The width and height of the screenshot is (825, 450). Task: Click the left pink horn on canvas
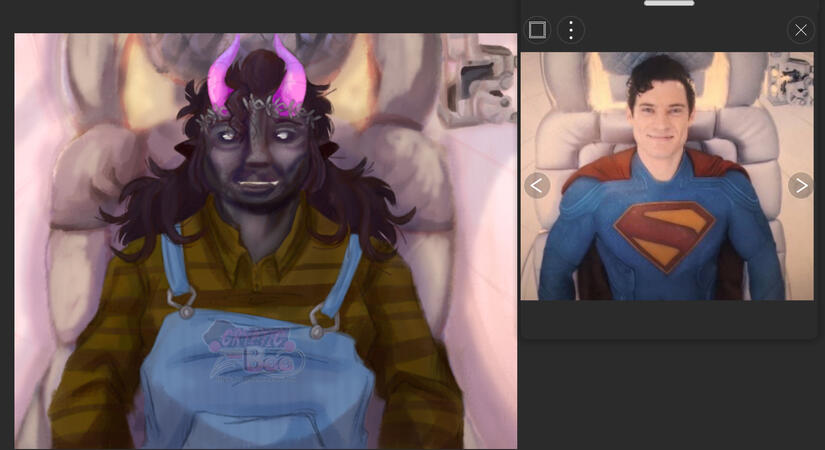tap(222, 78)
